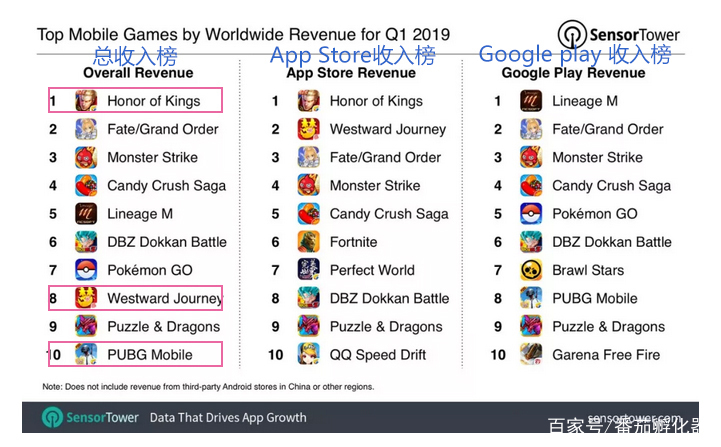Click the QQ Speed Drift icon

click(309, 355)
